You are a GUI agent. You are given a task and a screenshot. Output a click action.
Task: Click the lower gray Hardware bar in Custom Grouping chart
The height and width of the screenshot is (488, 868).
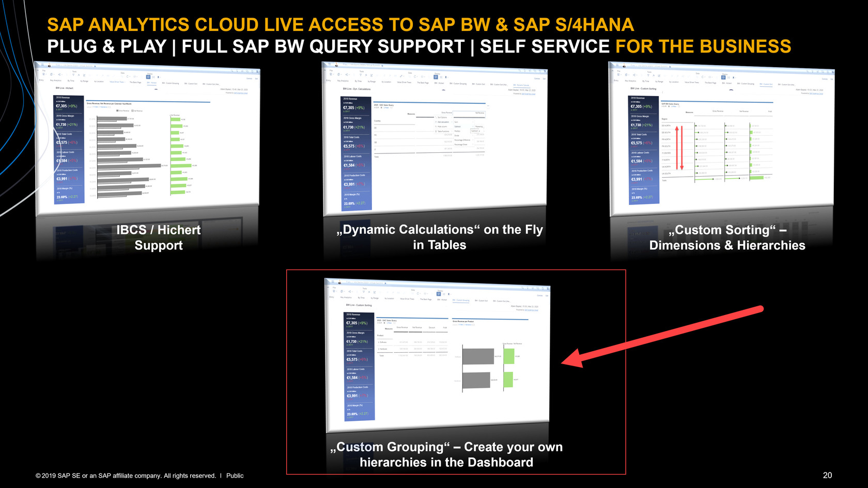pos(476,381)
